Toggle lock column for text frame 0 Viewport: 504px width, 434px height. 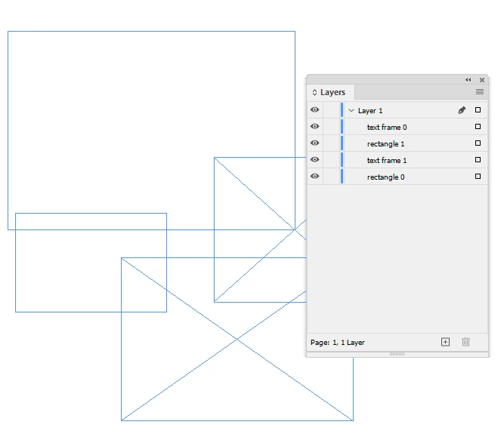[331, 127]
